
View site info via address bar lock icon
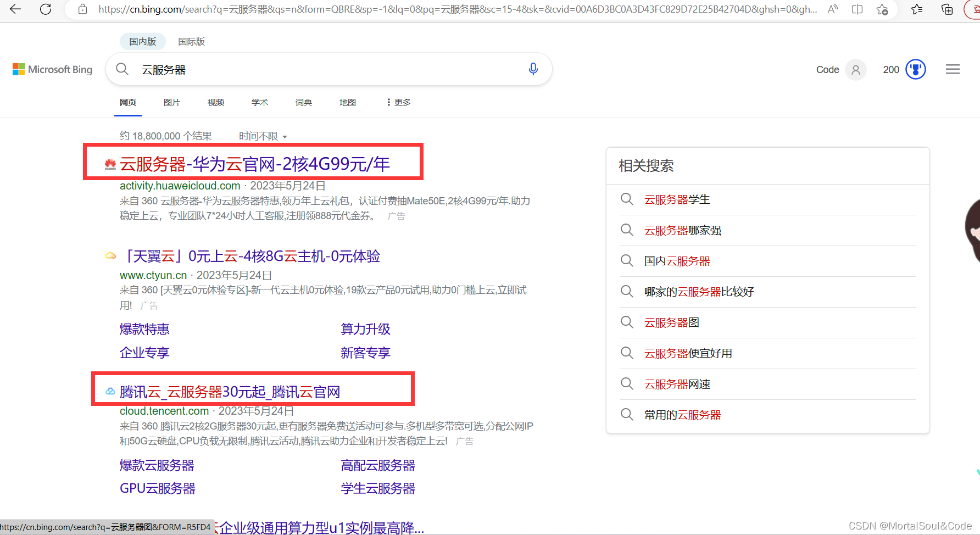82,9
